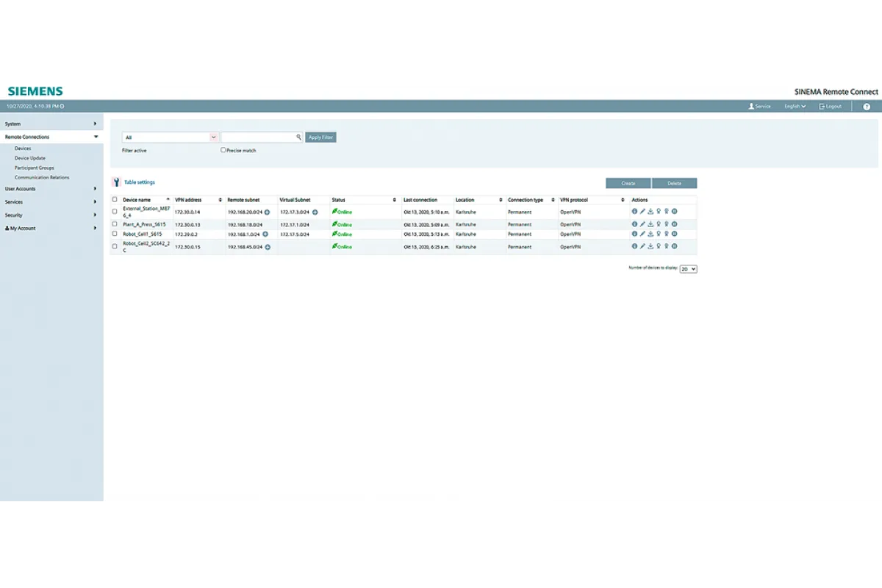
Task: Open Table settings wrench icon
Action: pyautogui.click(x=116, y=182)
